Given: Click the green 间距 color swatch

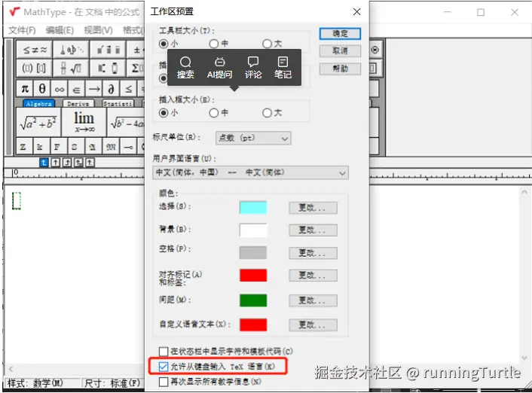Looking at the screenshot, I should [253, 300].
